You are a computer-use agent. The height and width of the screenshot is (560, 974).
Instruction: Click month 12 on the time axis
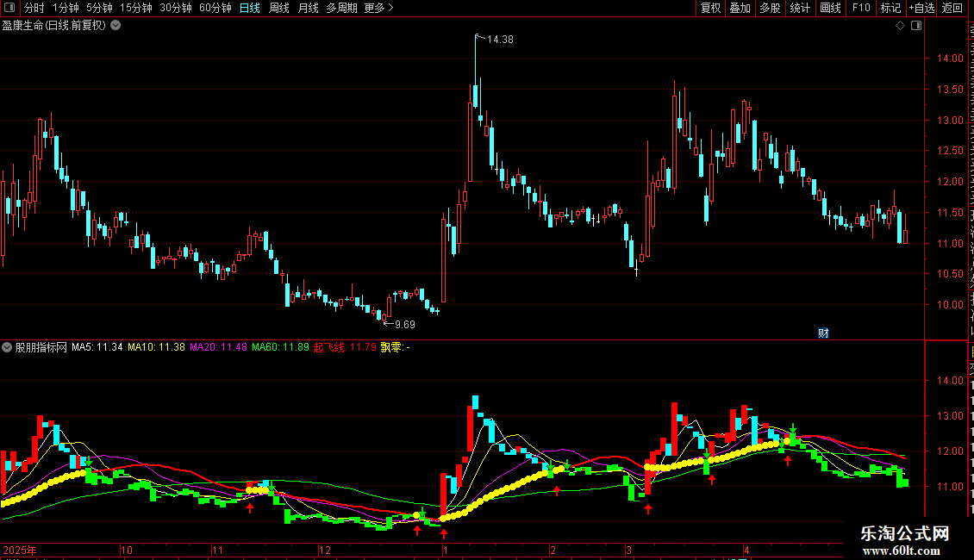coord(325,550)
